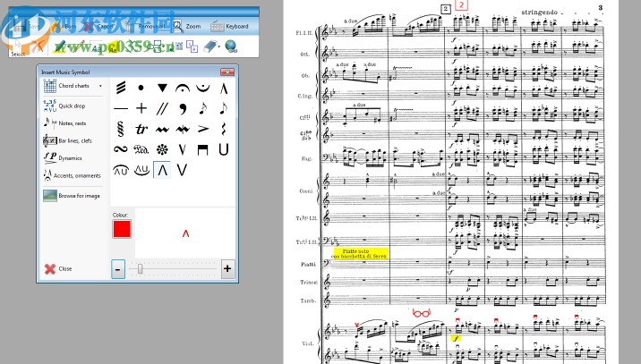Select the upward slur with AU symbol

[x=121, y=170]
